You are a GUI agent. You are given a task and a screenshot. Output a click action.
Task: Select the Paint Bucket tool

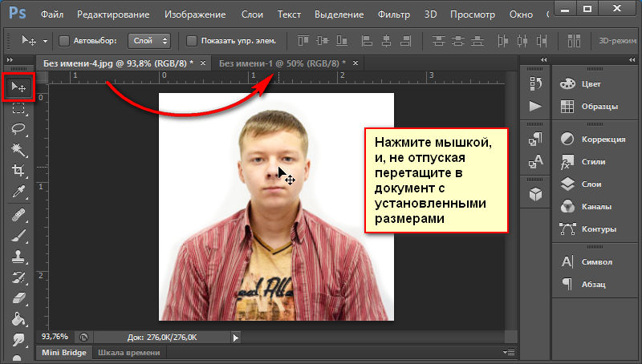coord(18,319)
